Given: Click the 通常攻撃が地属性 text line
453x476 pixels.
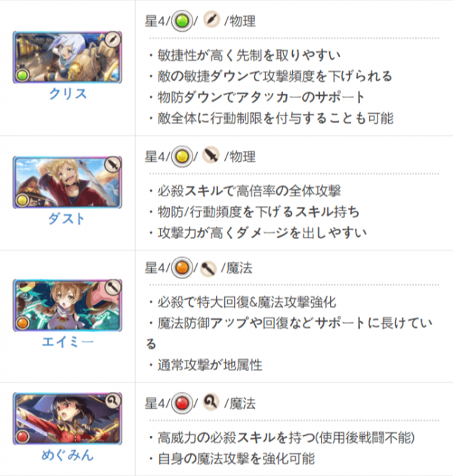Looking at the screenshot, I should [210, 365].
